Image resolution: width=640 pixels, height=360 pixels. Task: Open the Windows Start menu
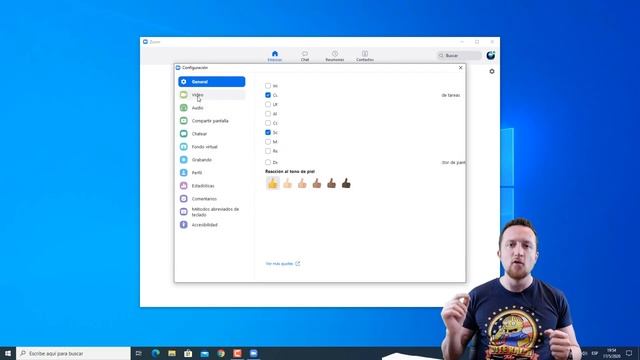tap(8, 353)
